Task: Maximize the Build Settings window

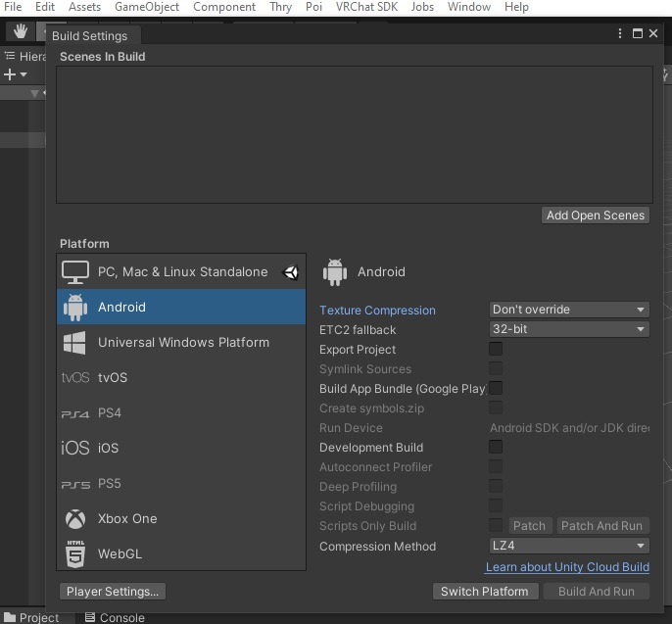Action: tap(638, 33)
